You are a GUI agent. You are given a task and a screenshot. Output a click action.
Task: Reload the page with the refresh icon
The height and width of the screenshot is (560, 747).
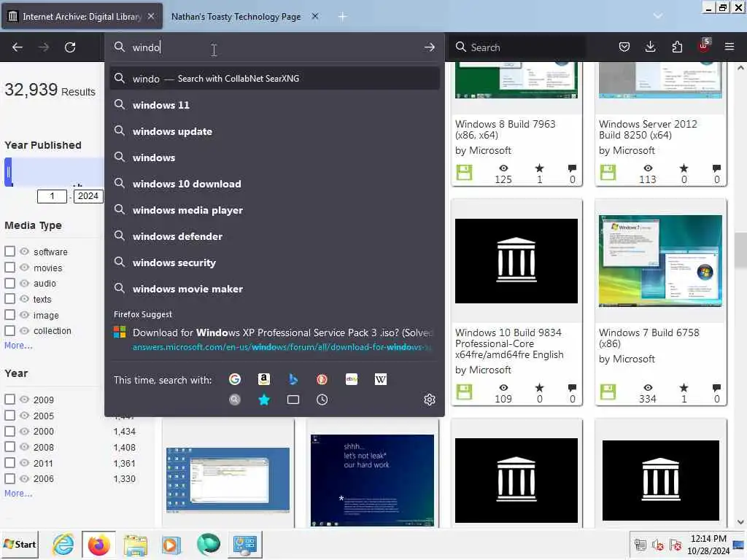(70, 47)
